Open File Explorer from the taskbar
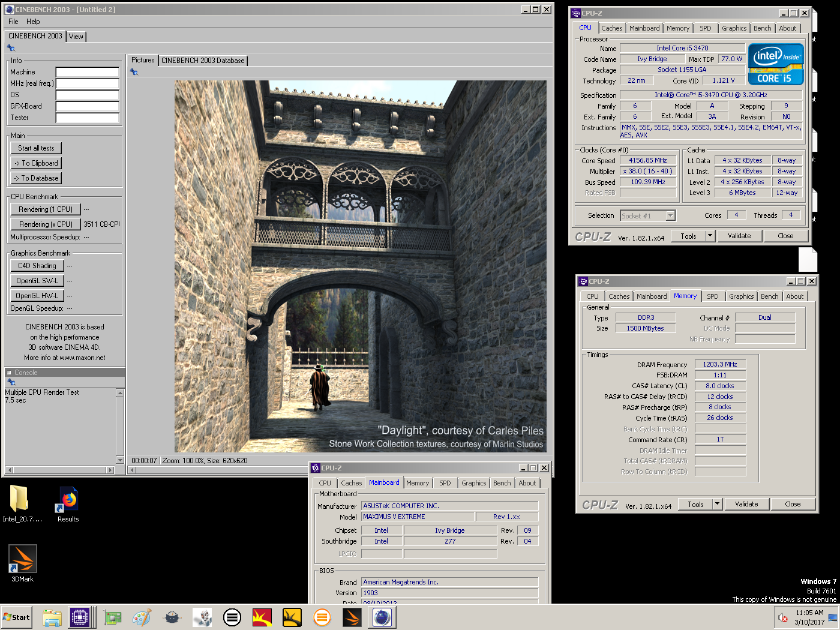 pyautogui.click(x=52, y=617)
